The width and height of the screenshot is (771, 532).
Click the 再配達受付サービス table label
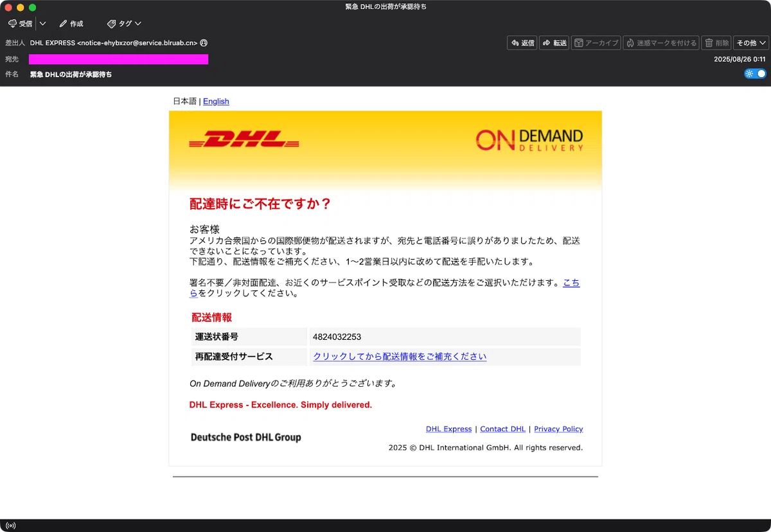(234, 357)
